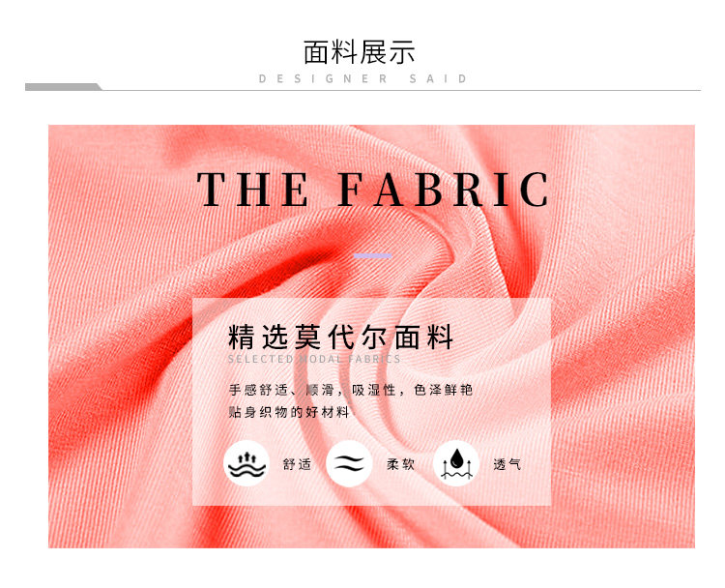Click the breathable water-drop icon
725x588 pixels.
(x=456, y=463)
